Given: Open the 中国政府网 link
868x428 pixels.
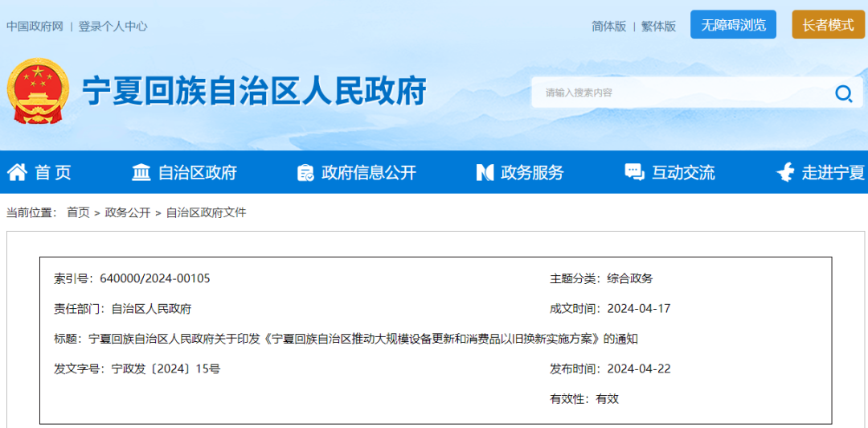Looking at the screenshot, I should 35,26.
